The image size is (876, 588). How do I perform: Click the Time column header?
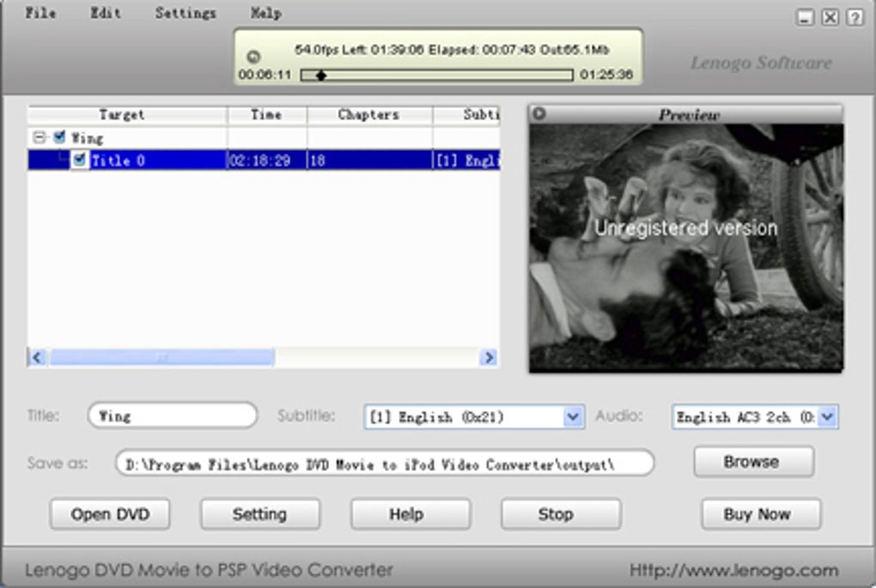[267, 115]
